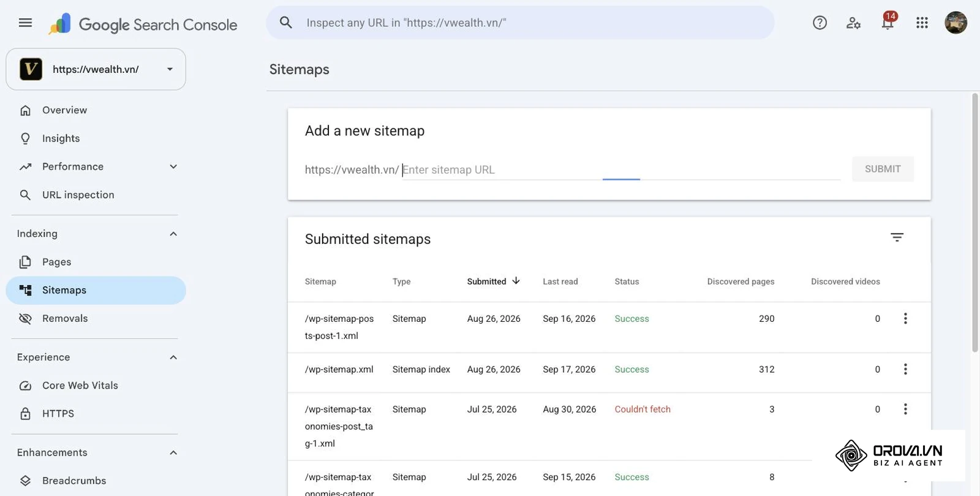Viewport: 980px width, 496px height.
Task: Open more options for /wp-sitemap.xml row
Action: click(905, 369)
